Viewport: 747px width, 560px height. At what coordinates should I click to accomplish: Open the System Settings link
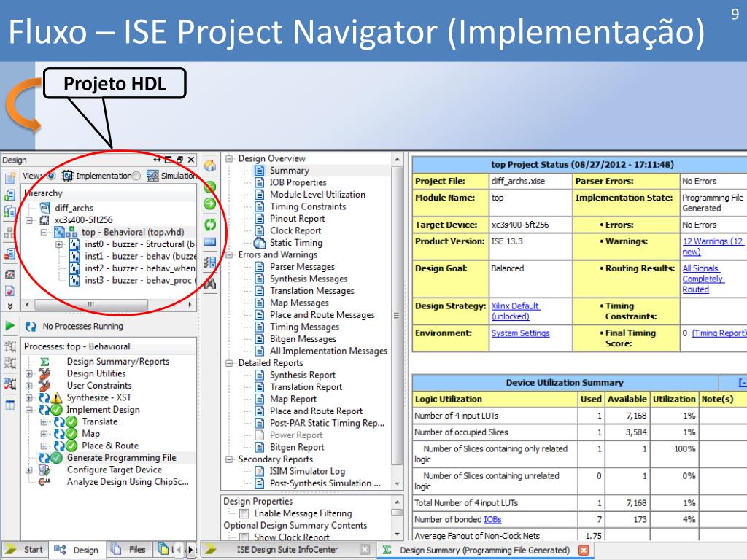click(520, 333)
